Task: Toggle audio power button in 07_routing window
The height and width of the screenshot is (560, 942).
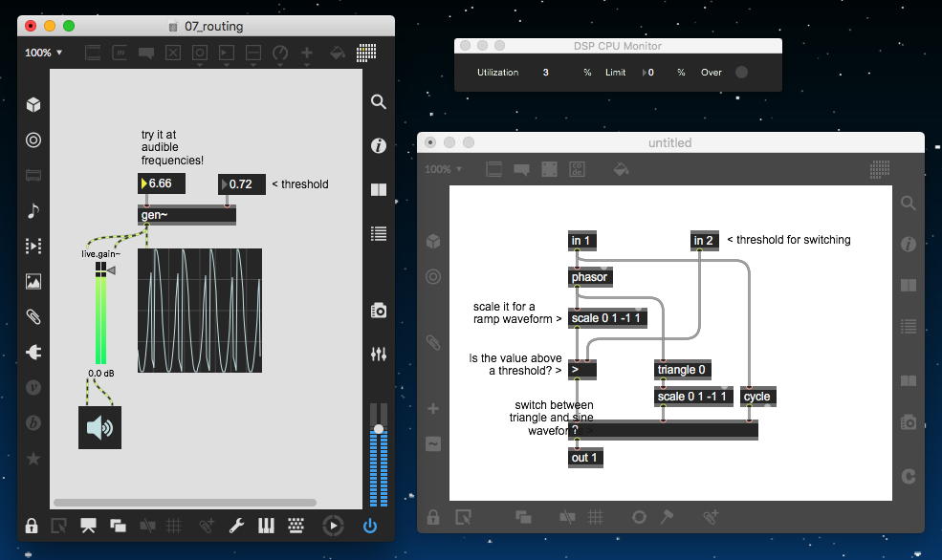Action: point(370,526)
